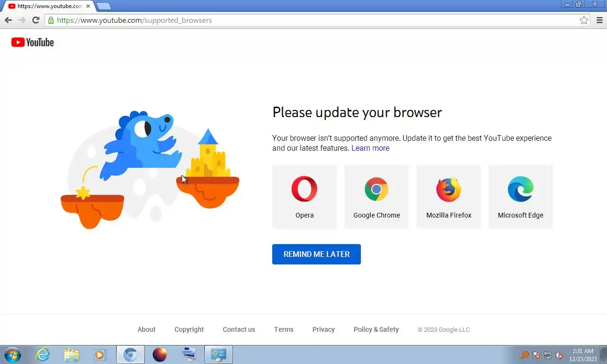Open Windows Media Player on taskbar

tap(101, 355)
